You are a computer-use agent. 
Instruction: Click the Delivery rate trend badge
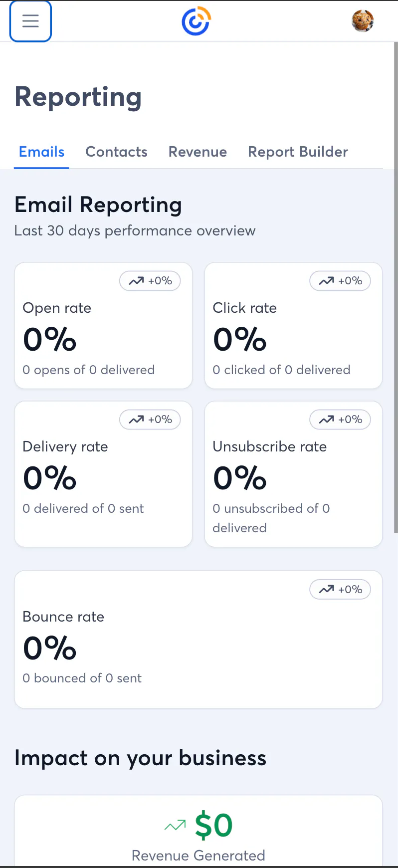pos(150,420)
